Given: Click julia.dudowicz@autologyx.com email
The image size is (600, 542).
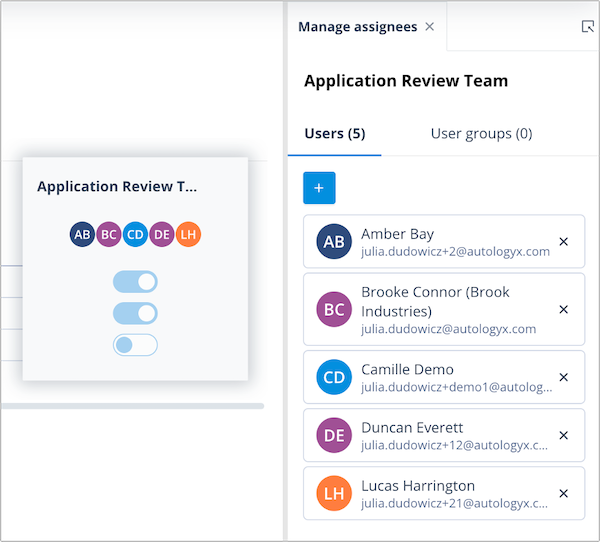Looking at the screenshot, I should [x=448, y=329].
